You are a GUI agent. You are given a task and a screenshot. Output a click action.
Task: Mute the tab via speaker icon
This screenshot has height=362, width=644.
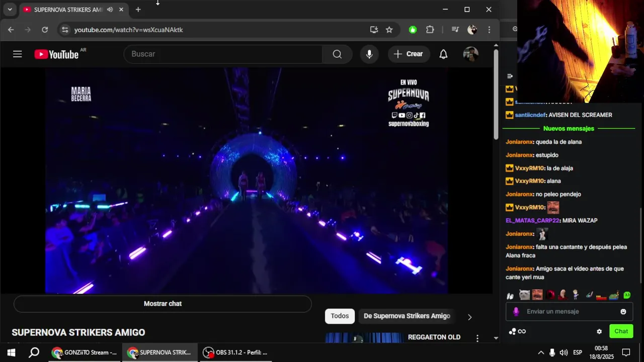coord(110,10)
